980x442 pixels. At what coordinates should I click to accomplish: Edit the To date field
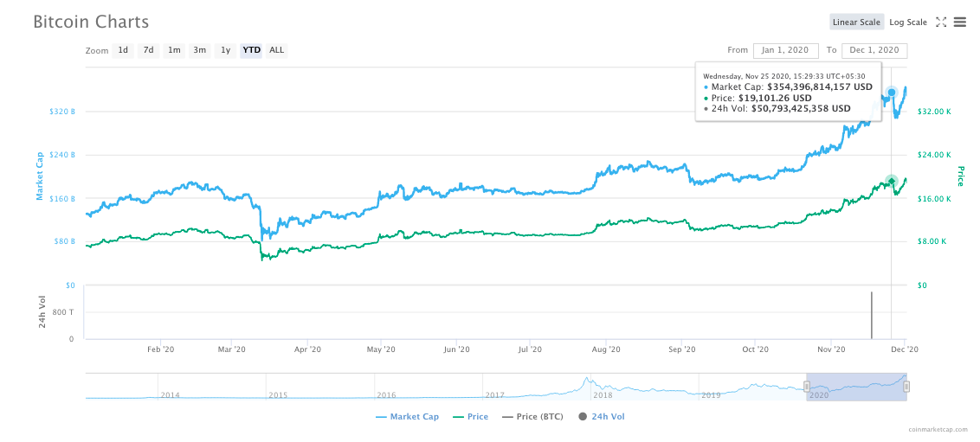pos(874,50)
